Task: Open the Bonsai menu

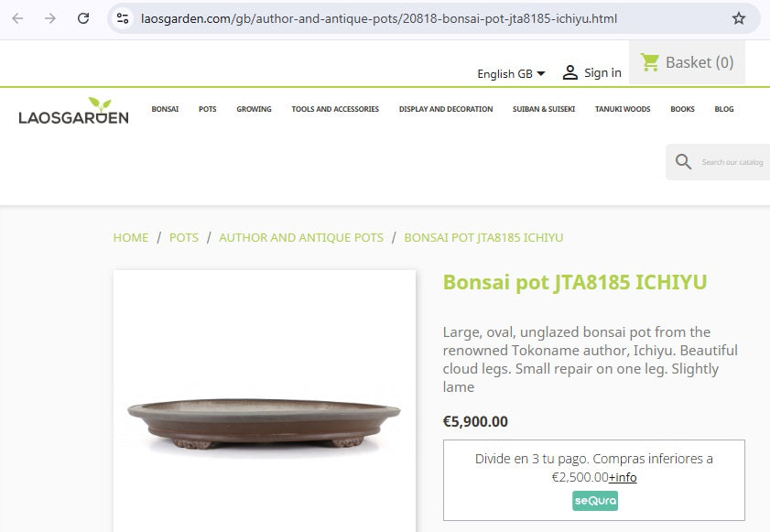Action: click(x=165, y=109)
